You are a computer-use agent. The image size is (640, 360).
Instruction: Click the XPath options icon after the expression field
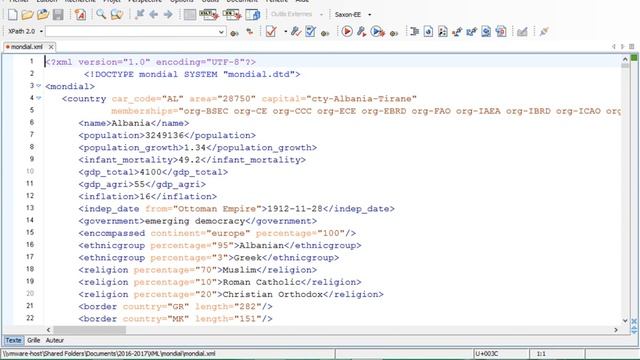pyautogui.click(x=234, y=33)
